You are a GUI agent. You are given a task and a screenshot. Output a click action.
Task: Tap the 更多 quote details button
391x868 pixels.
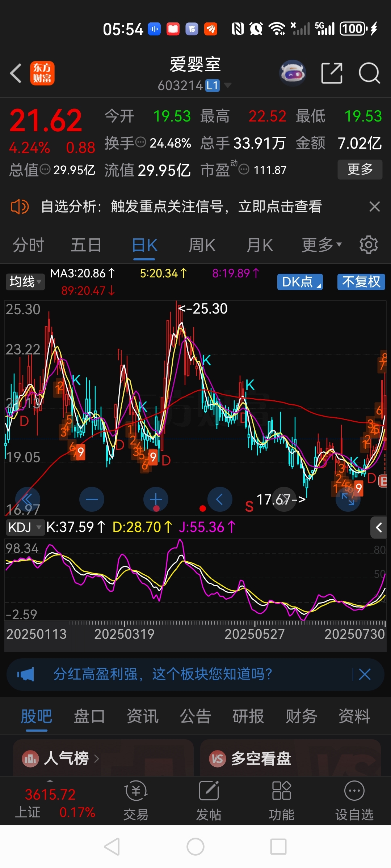pos(360,169)
